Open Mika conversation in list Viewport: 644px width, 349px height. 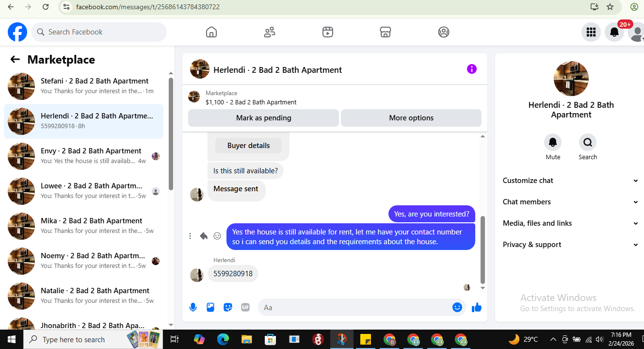tap(83, 226)
